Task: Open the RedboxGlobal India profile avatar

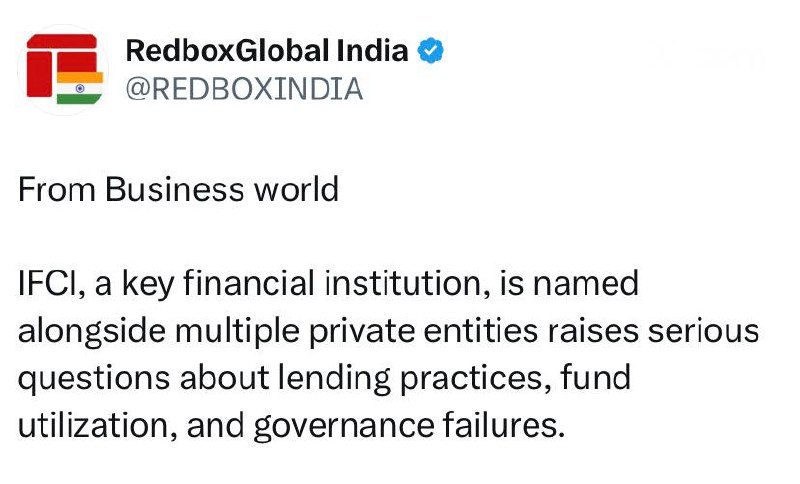Action: tap(62, 70)
